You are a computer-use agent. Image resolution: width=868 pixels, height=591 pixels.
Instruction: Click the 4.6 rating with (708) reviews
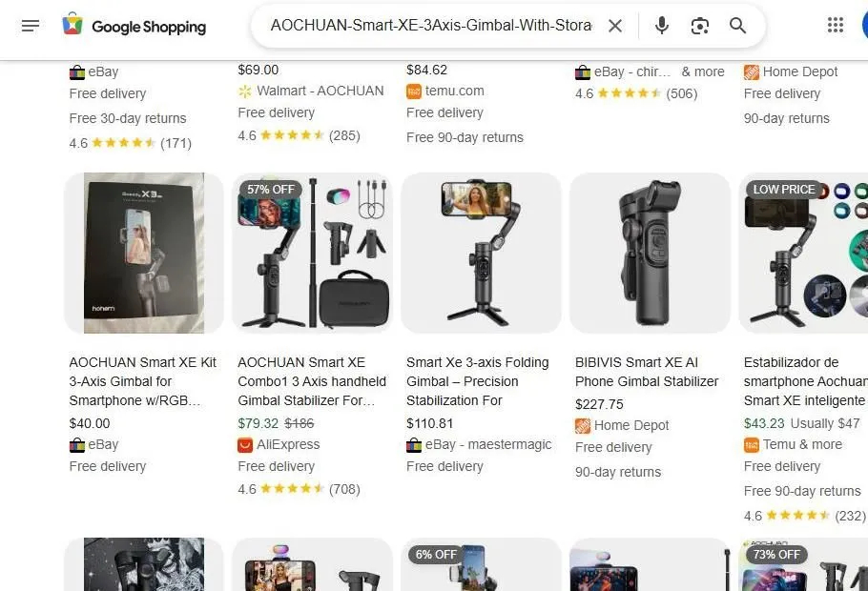[299, 489]
